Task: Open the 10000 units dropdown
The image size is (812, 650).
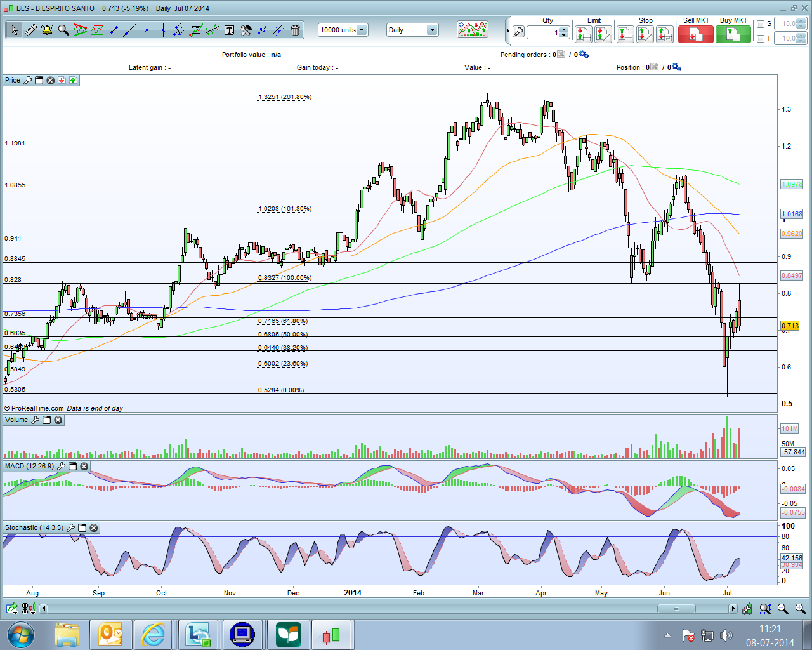Action: point(362,30)
